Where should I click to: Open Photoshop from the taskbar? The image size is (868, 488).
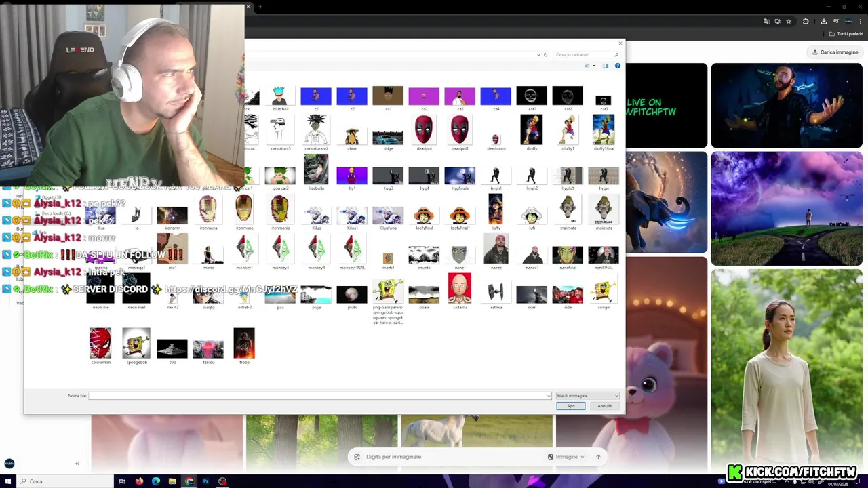205,481
